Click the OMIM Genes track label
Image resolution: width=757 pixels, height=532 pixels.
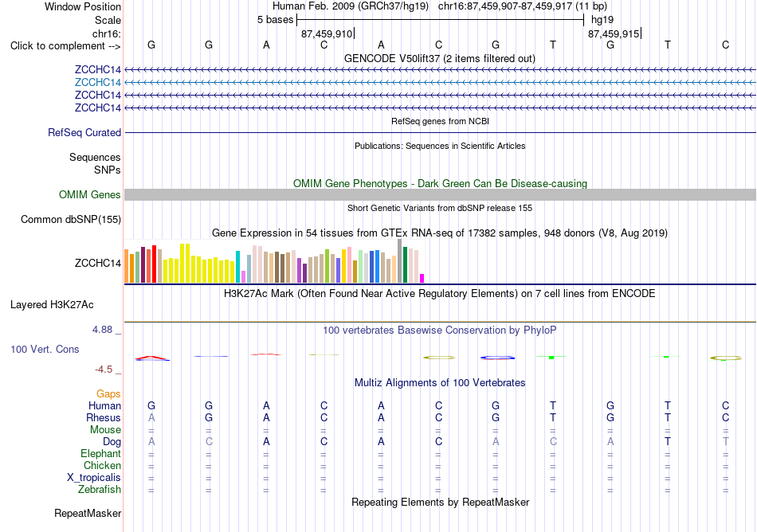tap(89, 195)
